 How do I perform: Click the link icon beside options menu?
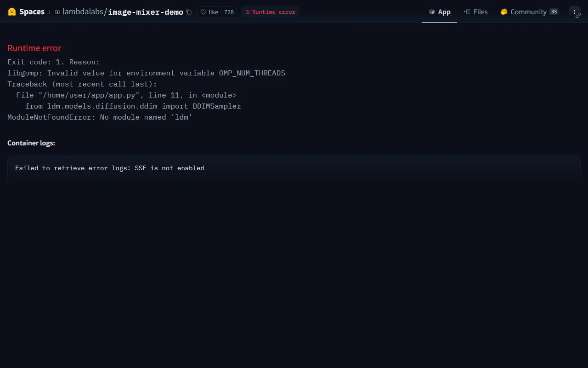point(578,16)
